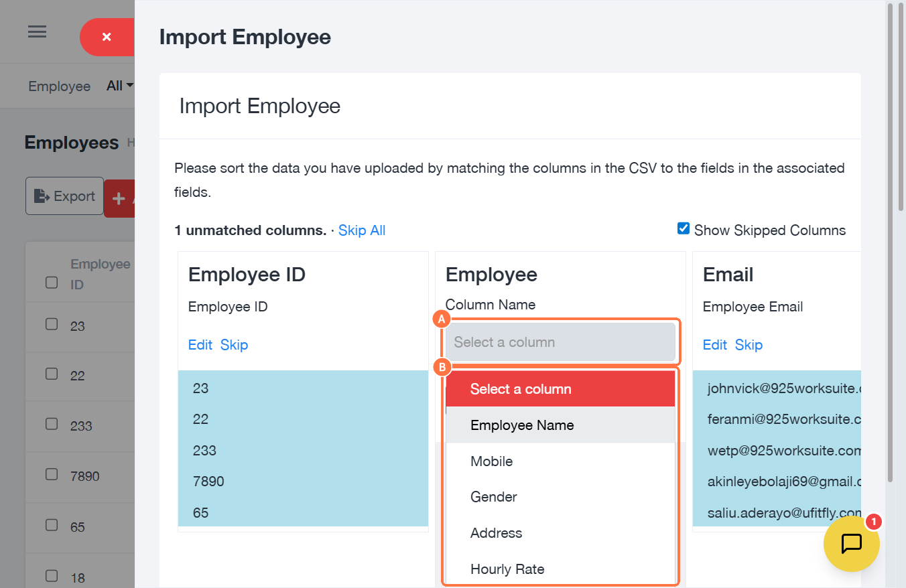The image size is (906, 588).
Task: Open the yellow chat message widget
Action: pyautogui.click(x=851, y=543)
